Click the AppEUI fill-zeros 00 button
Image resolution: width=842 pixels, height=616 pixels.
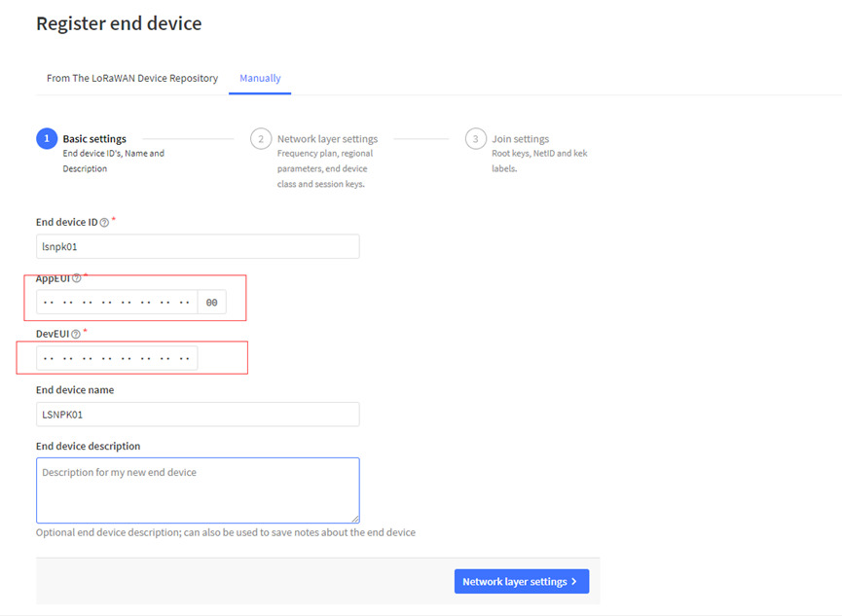pos(211,303)
